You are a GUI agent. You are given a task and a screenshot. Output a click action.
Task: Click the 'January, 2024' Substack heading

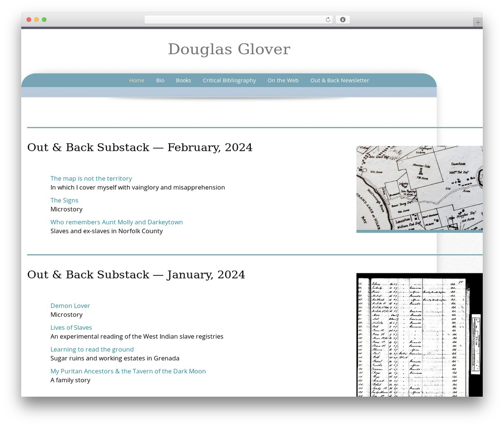click(136, 275)
